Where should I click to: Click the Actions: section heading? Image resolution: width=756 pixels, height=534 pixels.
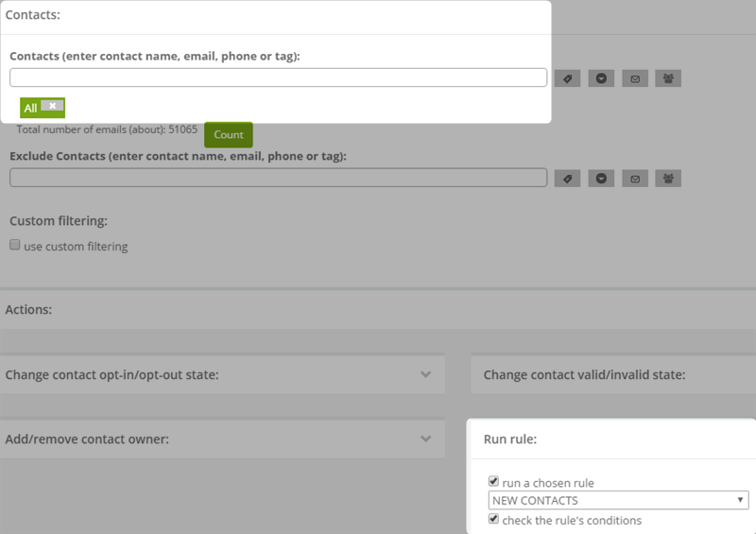[28, 309]
